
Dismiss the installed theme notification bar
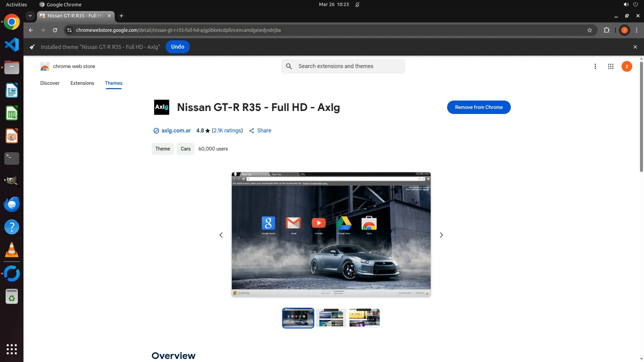coord(635,47)
